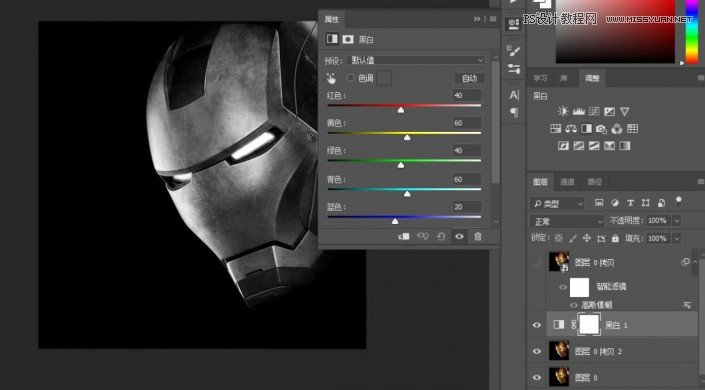Add an Invert adjustment icon
The width and height of the screenshot is (705, 390).
tap(563, 146)
